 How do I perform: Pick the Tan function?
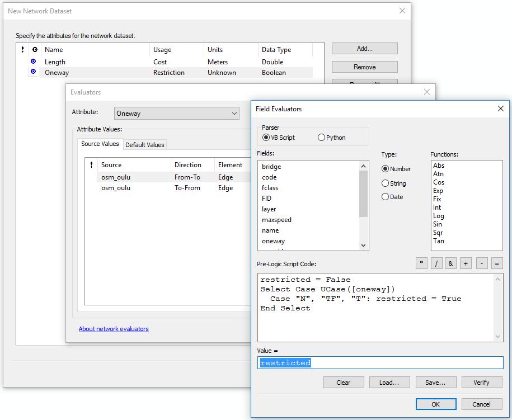point(439,241)
